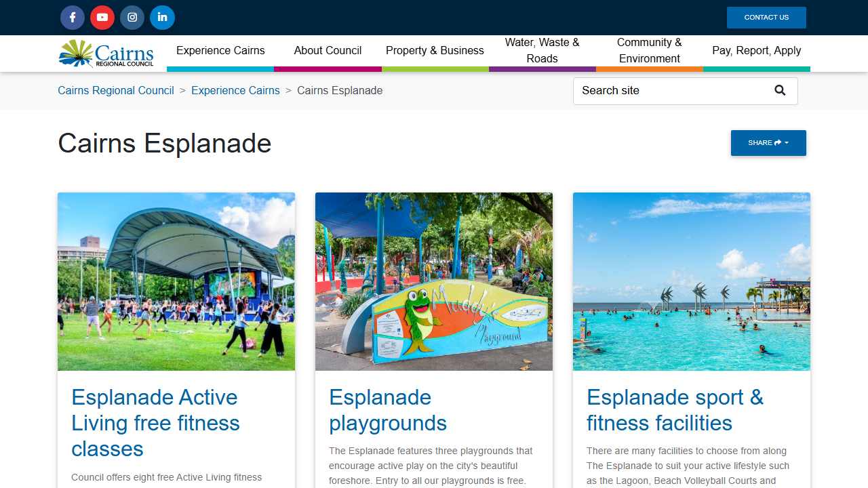This screenshot has width=868, height=488.
Task: Follow the Experience Cairns breadcrumb link
Action: click(x=235, y=91)
